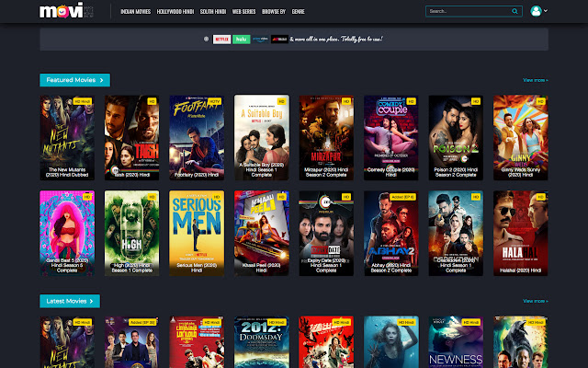
Task: Open Abhay 2 Season 2 poster
Action: coord(390,233)
